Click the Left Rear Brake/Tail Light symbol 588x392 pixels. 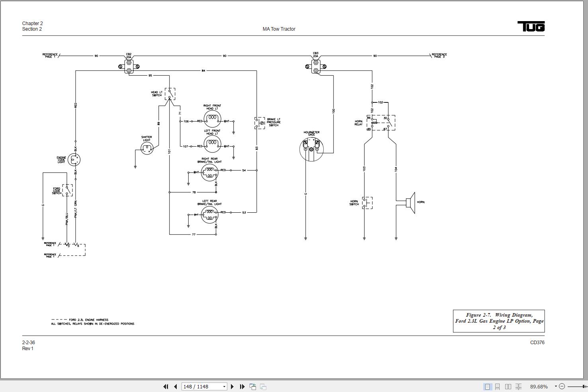(209, 215)
